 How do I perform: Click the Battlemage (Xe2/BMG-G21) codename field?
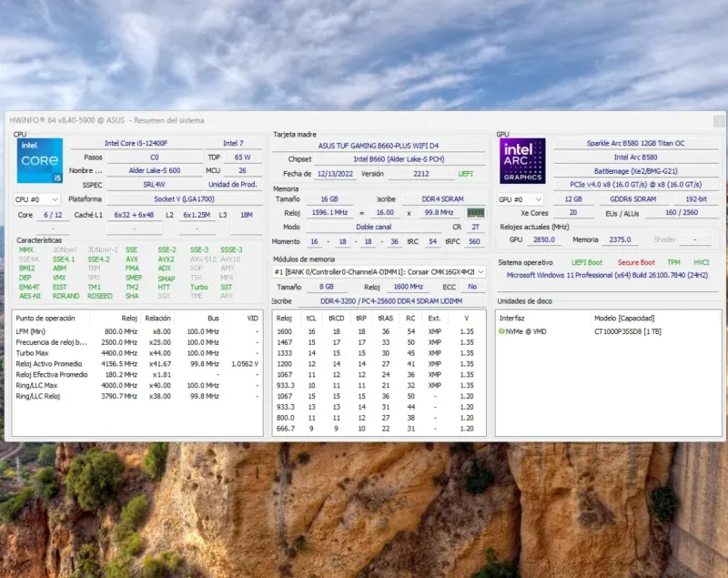point(635,171)
